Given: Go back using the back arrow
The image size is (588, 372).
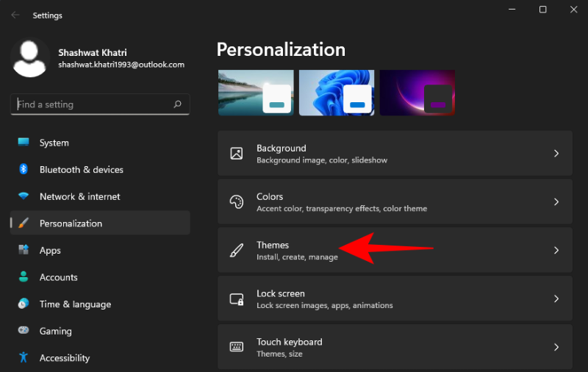Looking at the screenshot, I should 15,15.
